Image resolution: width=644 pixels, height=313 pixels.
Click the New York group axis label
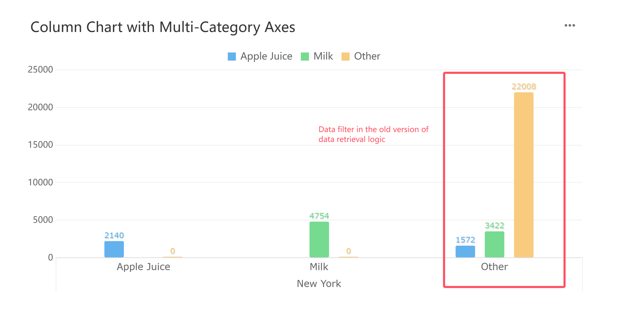pyautogui.click(x=319, y=284)
